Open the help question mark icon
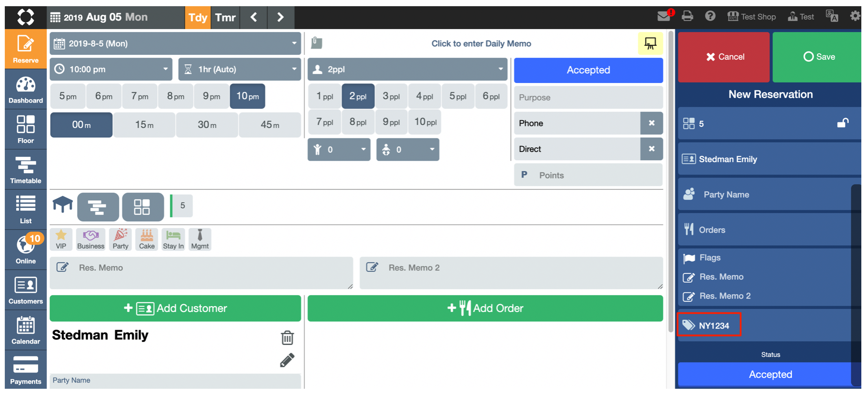Image resolution: width=868 pixels, height=394 pixels. (x=710, y=16)
